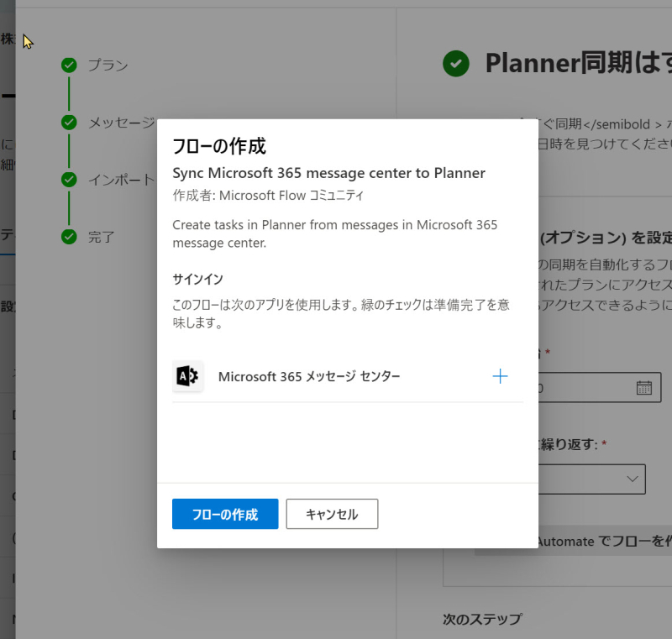Viewport: 672px width, 639px height.
Task: Select the Microsoft 365 メッセージ センター text
Action: tap(309, 376)
